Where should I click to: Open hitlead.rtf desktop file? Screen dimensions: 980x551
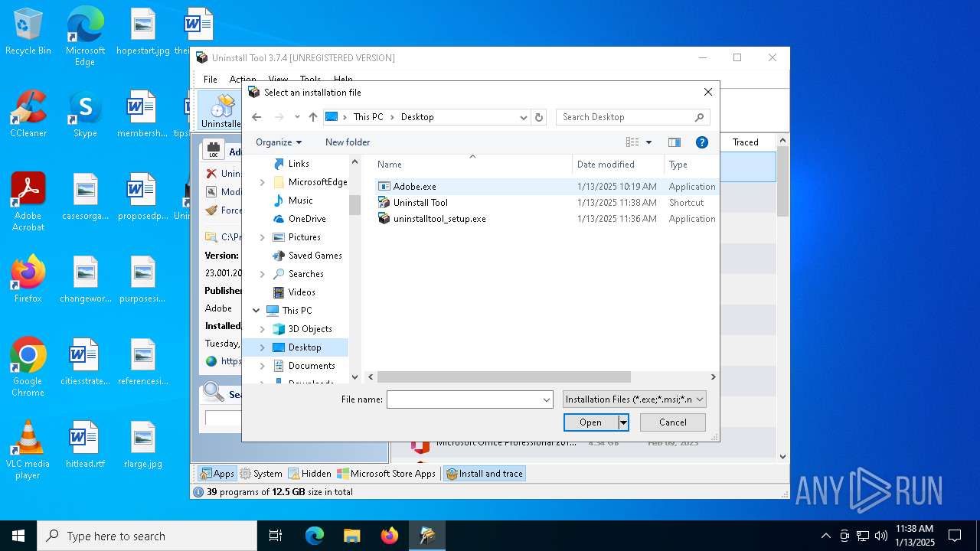(x=85, y=445)
